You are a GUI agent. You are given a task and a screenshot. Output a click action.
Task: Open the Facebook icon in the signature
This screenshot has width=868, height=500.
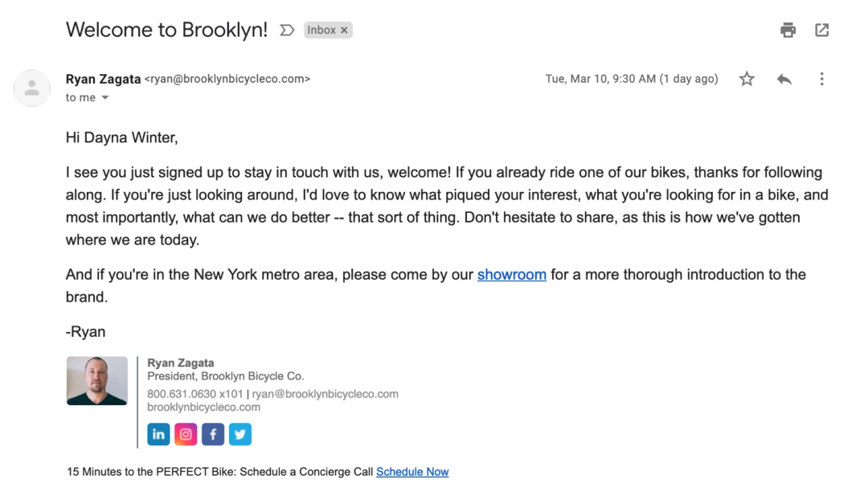[213, 434]
